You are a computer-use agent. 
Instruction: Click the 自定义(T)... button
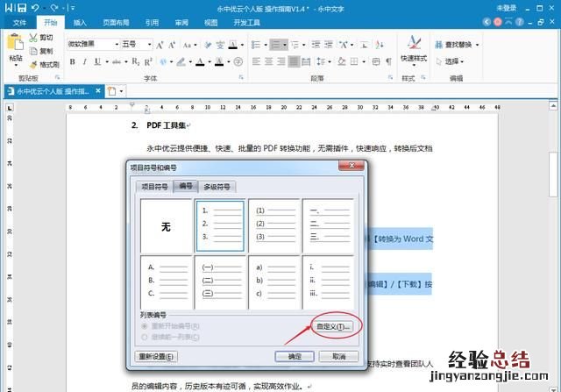[x=333, y=326]
